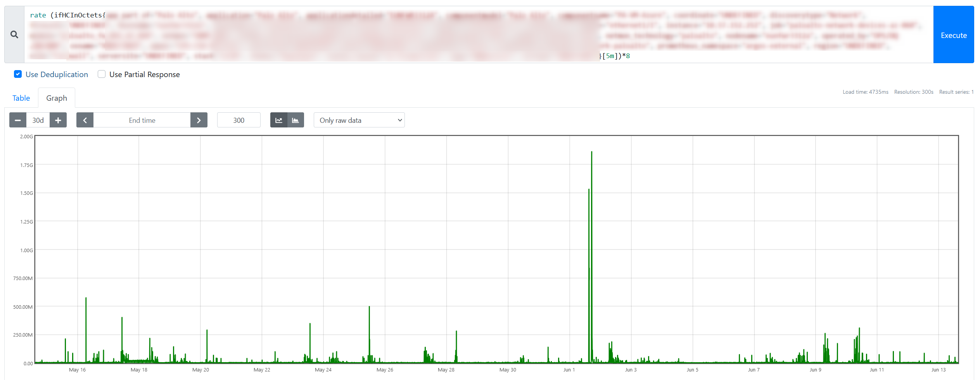Click the Load time: 4735ms text

coord(866,92)
